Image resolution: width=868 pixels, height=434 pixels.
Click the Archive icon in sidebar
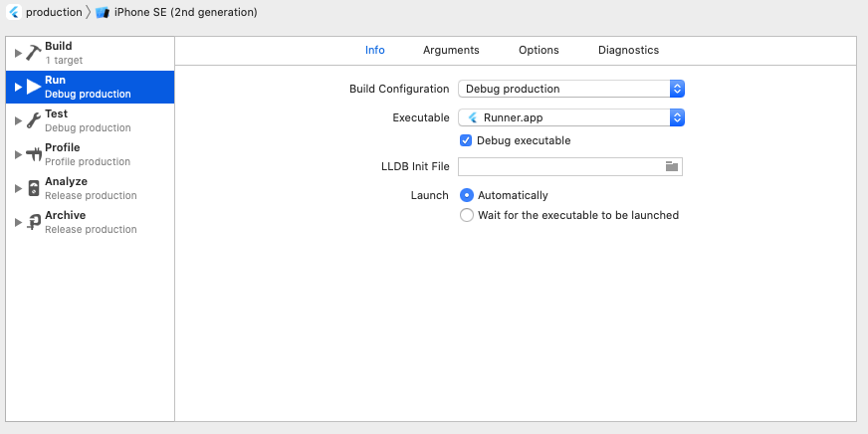[x=34, y=222]
